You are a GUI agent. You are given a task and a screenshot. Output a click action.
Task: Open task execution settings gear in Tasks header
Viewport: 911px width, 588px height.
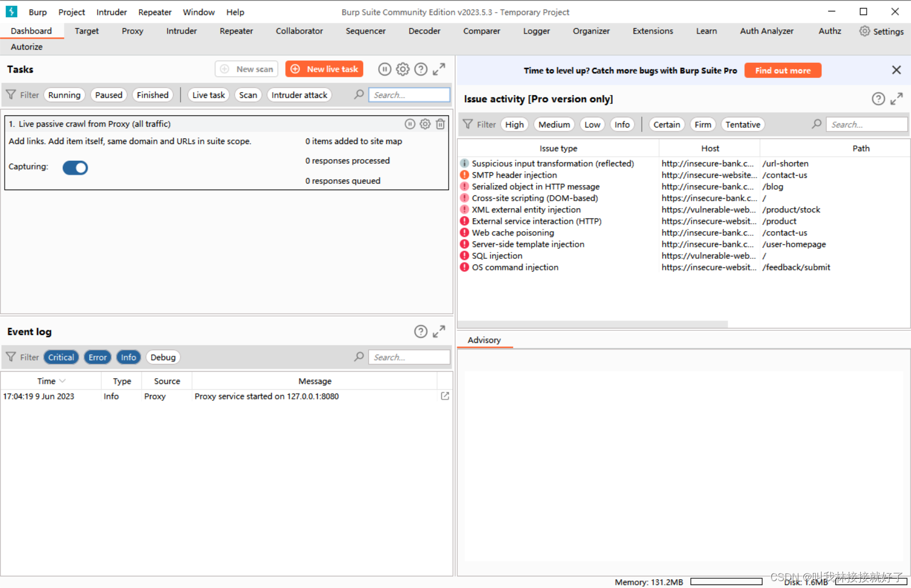(403, 69)
